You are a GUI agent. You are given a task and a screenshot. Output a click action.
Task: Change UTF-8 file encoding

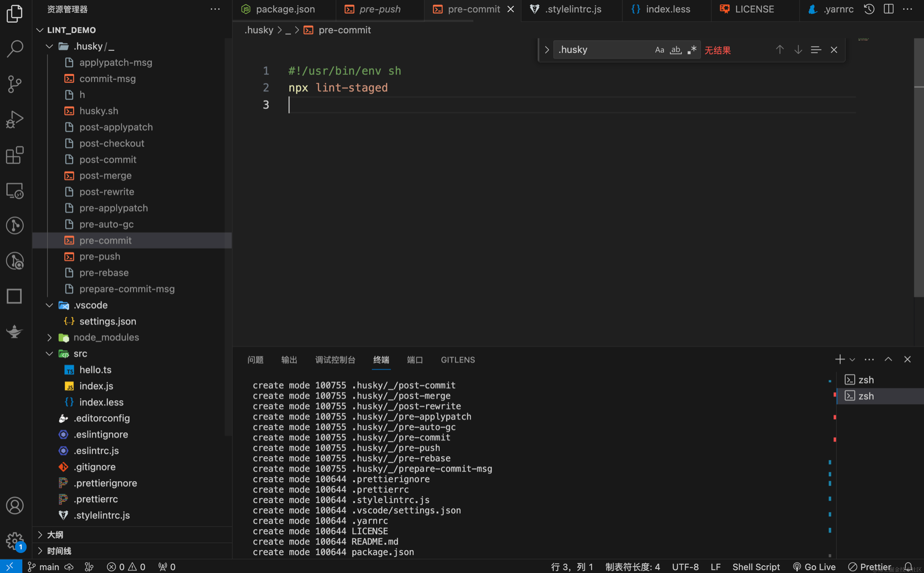coord(686,567)
